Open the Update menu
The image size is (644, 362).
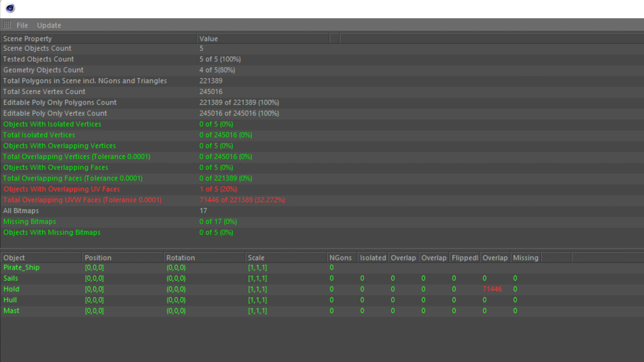click(49, 25)
